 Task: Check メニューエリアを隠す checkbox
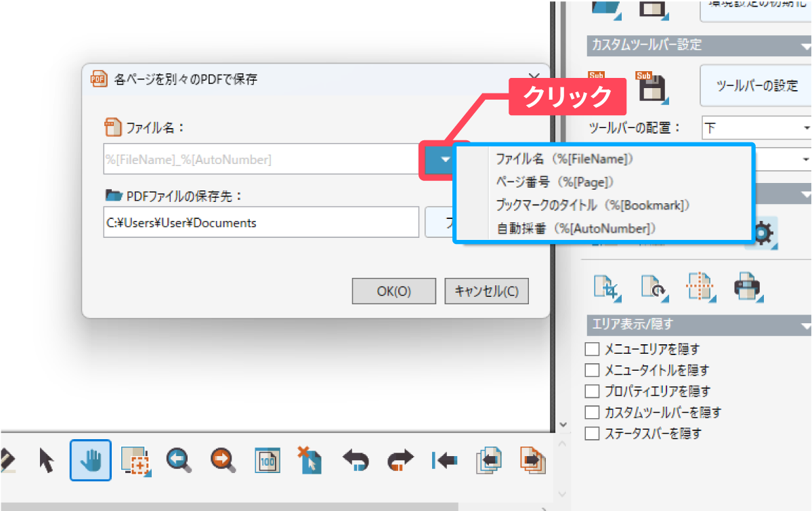(592, 350)
